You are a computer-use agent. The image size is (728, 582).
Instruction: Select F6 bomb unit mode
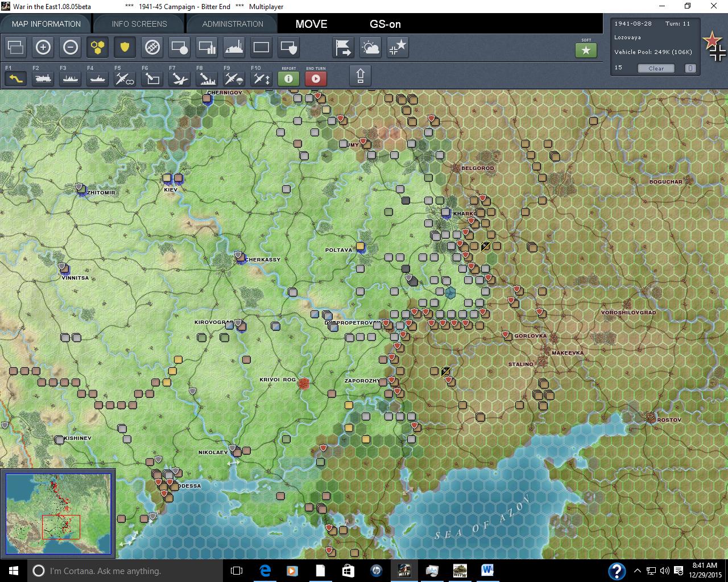coord(152,78)
